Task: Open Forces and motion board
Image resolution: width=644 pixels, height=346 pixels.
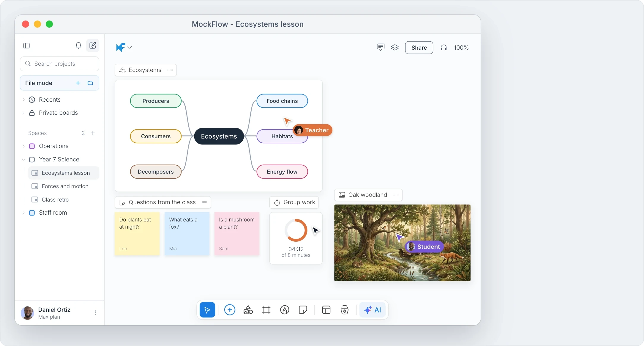Action: click(64, 186)
